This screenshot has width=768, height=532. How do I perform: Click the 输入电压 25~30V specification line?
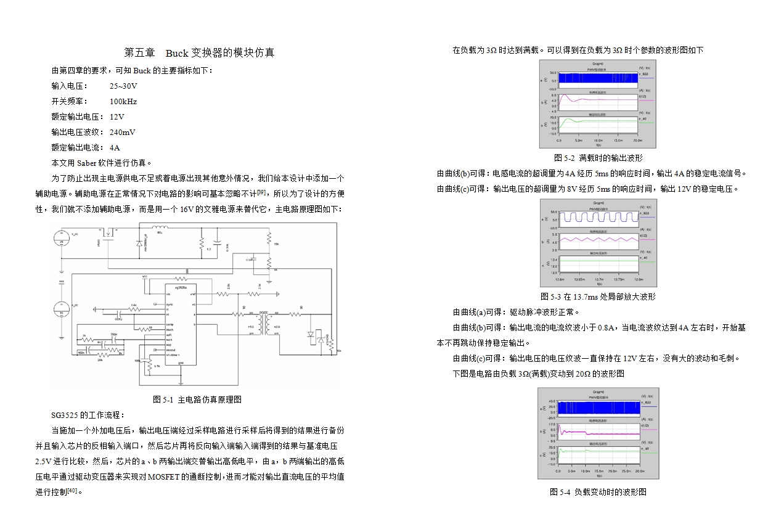pos(94,86)
